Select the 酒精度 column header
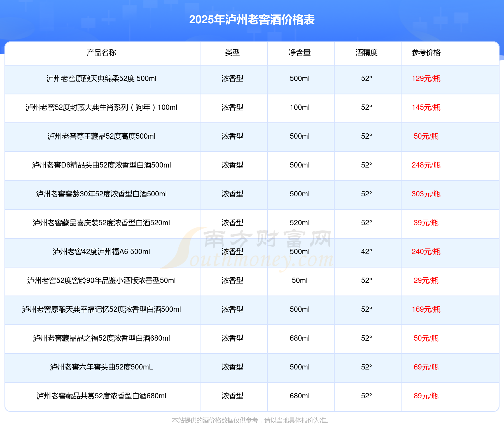The image size is (504, 437). point(367,52)
